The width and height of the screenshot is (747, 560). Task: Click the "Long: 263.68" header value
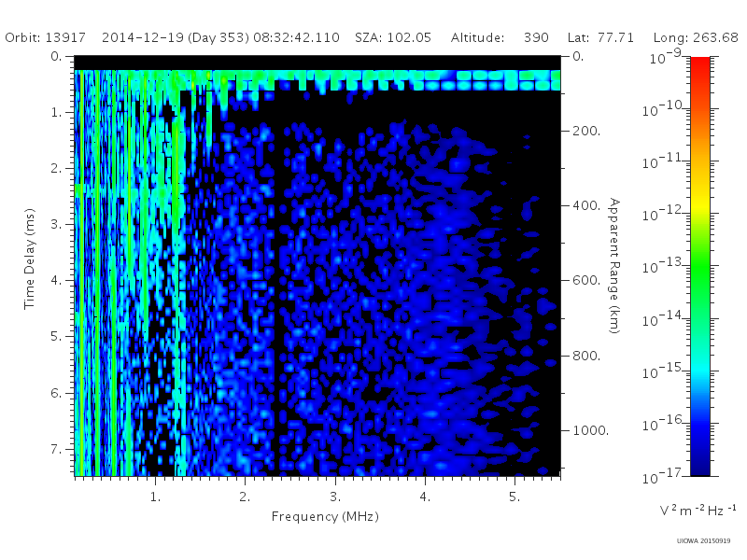(x=696, y=37)
